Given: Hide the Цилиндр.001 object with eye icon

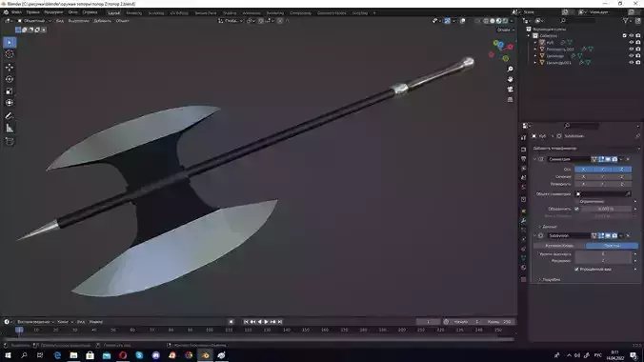Looking at the screenshot, I should coord(632,63).
